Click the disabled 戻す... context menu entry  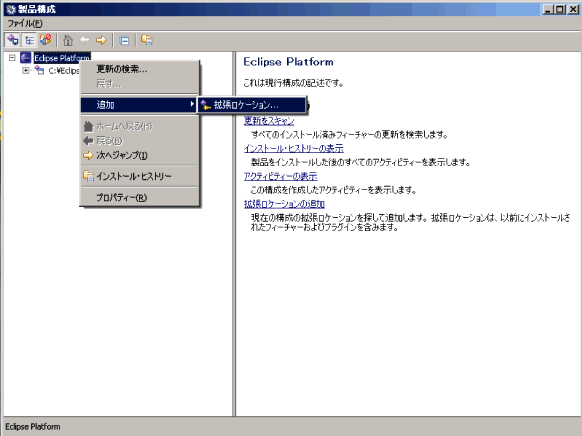pyautogui.click(x=140, y=84)
